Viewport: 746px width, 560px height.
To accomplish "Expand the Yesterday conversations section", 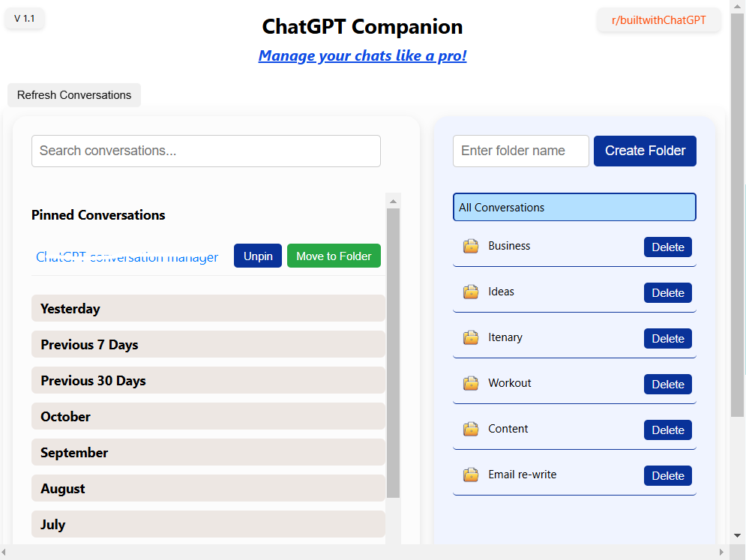I will 208,308.
